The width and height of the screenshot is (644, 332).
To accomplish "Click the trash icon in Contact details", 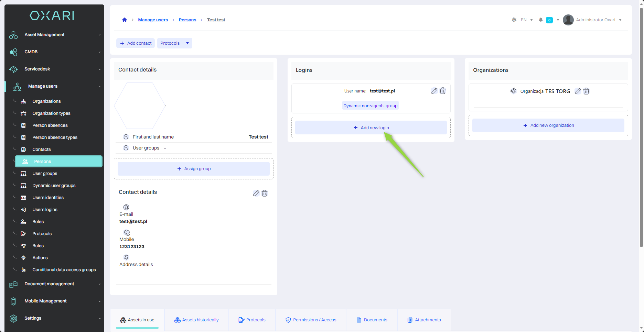I will pyautogui.click(x=265, y=193).
